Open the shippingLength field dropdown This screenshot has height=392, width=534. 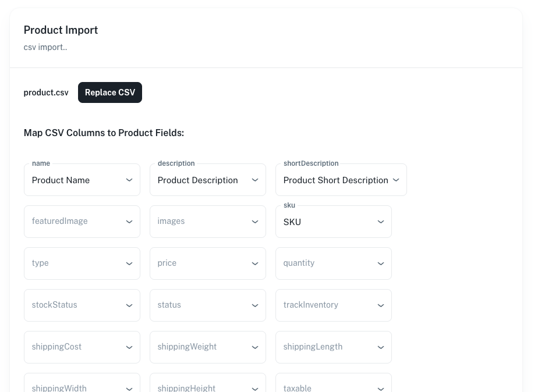point(333,347)
